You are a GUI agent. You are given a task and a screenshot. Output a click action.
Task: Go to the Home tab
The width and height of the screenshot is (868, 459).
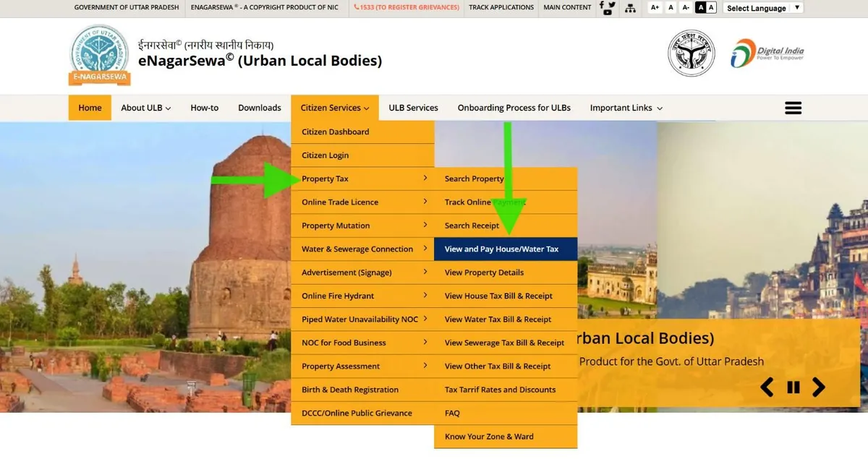coord(90,108)
